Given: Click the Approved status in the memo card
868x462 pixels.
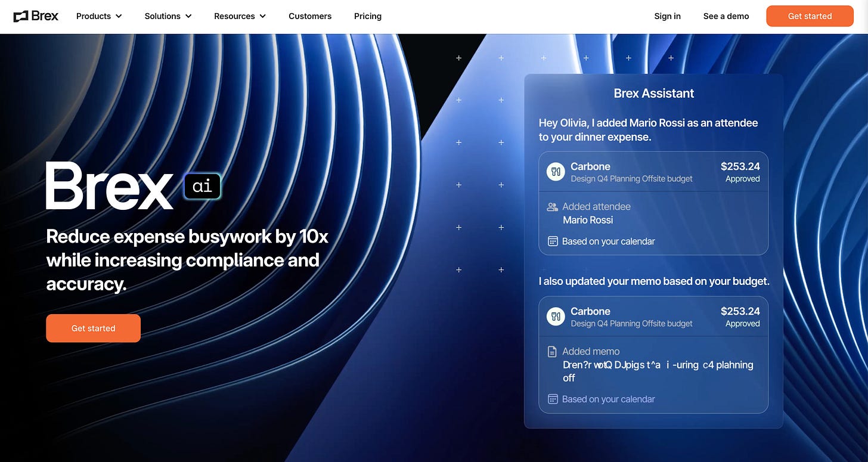Looking at the screenshot, I should click(x=743, y=324).
